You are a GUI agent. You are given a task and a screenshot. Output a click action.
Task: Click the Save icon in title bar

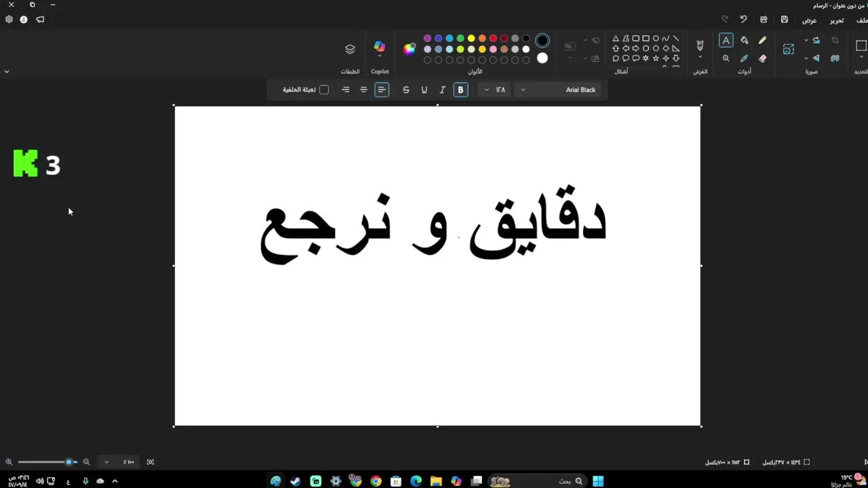pyautogui.click(x=785, y=20)
